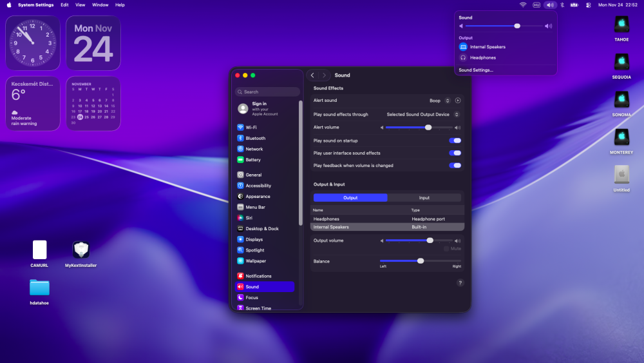Toggle Play feedback when volume is changed
Viewport: 644px width, 363px height.
(x=455, y=165)
